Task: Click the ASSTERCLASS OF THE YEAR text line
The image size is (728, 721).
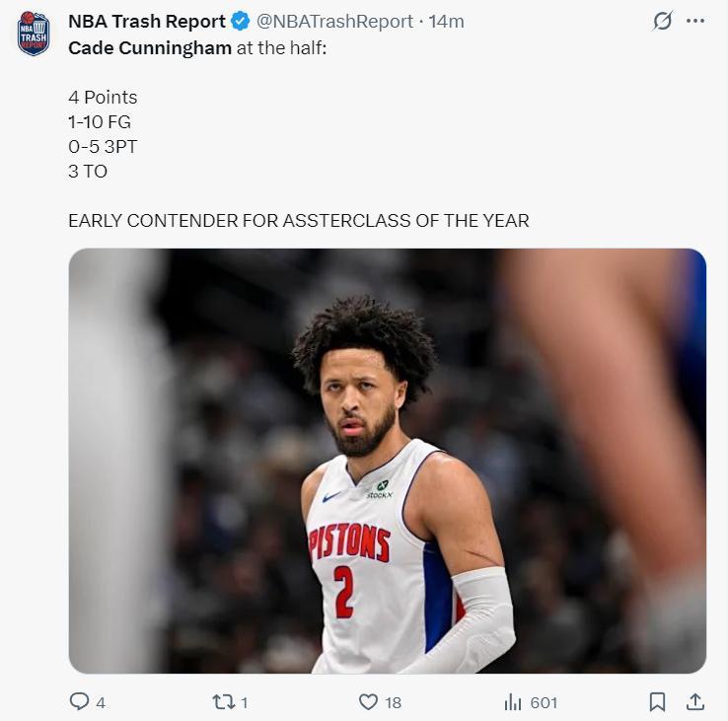Action: coord(298,220)
